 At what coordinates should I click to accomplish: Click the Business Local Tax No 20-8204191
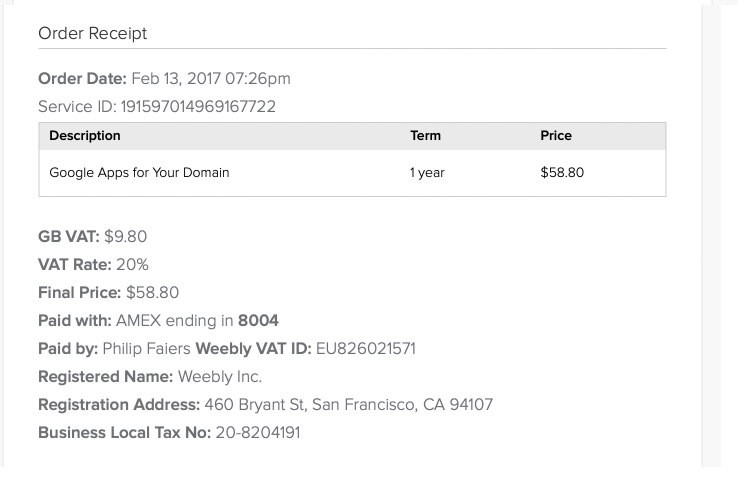pyautogui.click(x=257, y=433)
